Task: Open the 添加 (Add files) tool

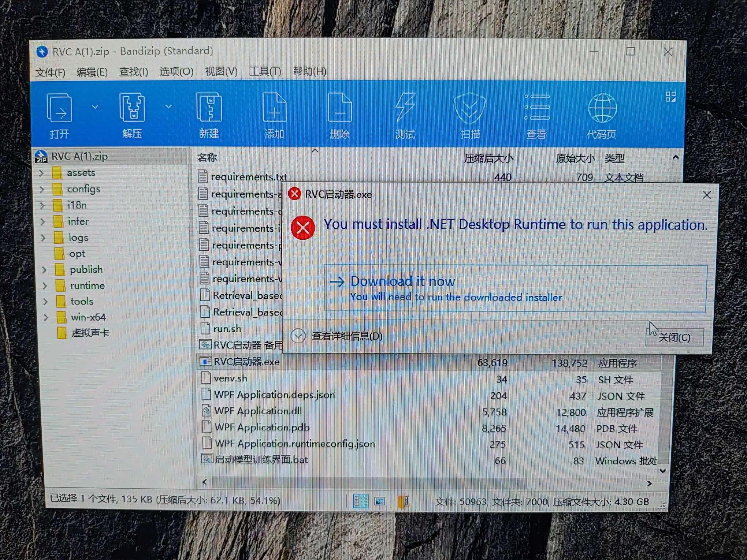Action: [x=275, y=115]
